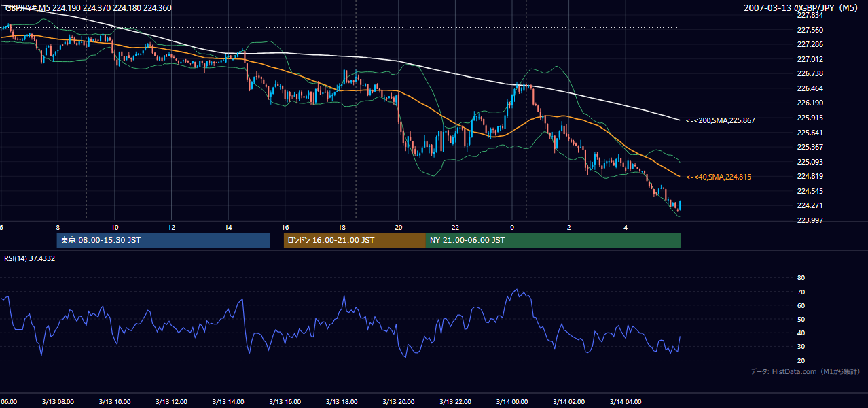Click price axis value 227.560
Screen dimensions: 868x408
point(810,30)
